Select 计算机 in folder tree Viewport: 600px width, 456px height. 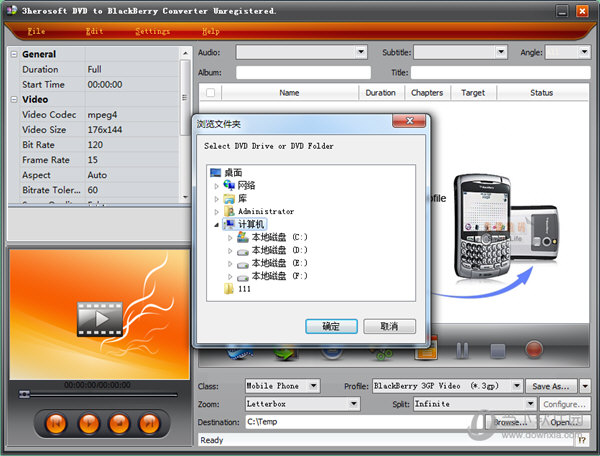[245, 224]
